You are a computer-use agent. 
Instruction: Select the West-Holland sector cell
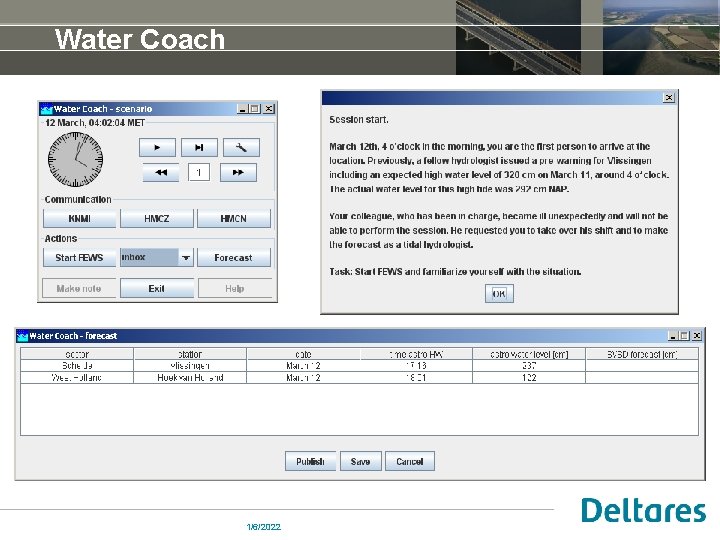pos(77,377)
